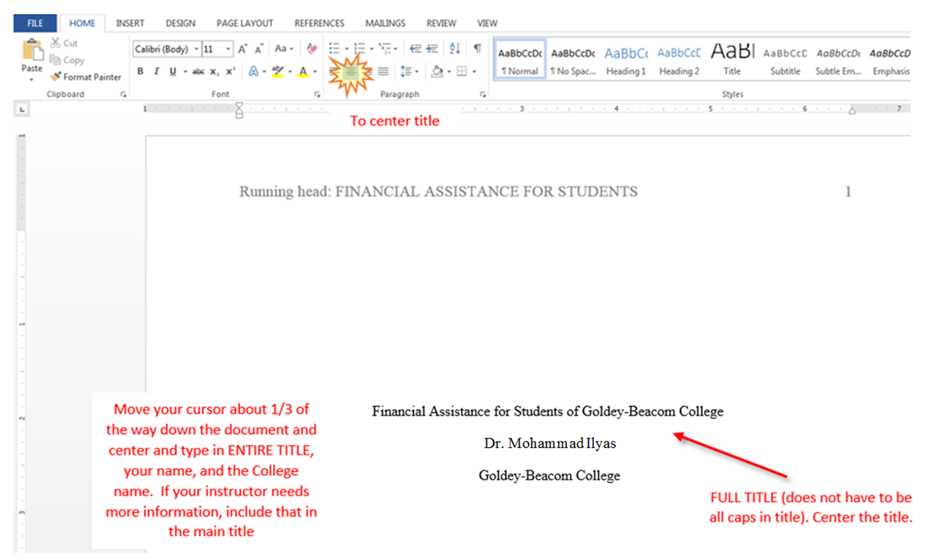Toggle Bold formatting
Viewport: 925px width, 560px height.
pos(140,70)
